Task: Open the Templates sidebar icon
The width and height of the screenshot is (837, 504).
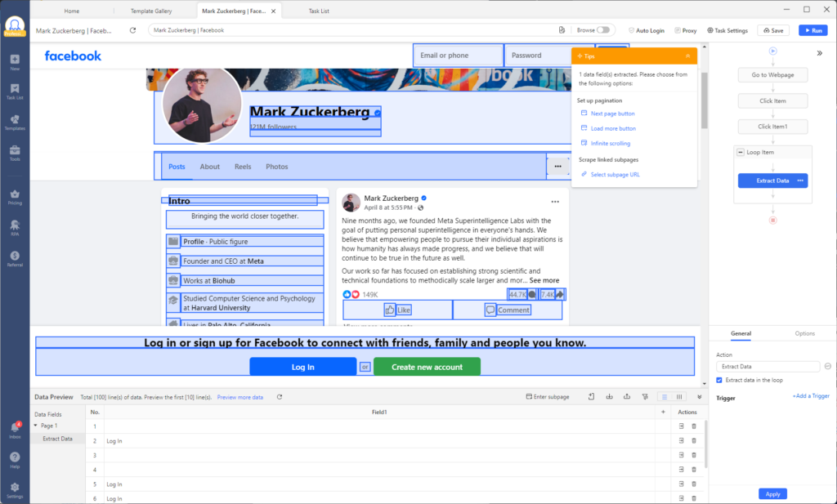Action: click(15, 123)
